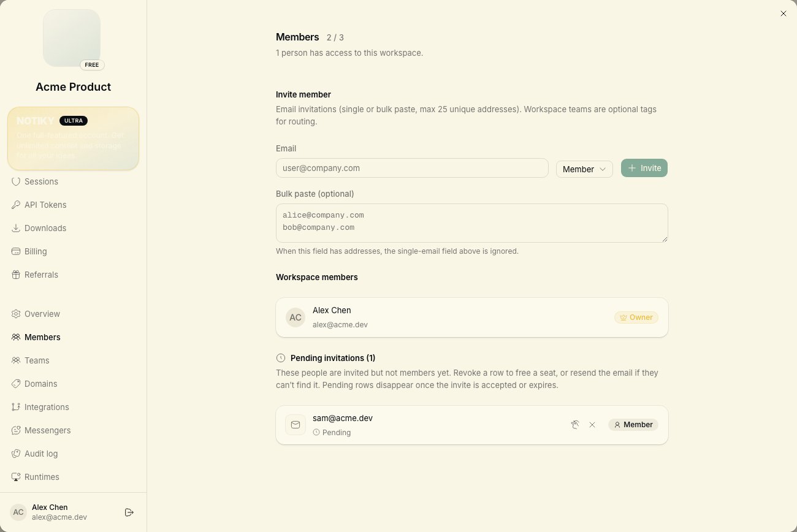Click the Sessions shield icon in sidebar
The height and width of the screenshot is (532, 797).
pyautogui.click(x=16, y=181)
